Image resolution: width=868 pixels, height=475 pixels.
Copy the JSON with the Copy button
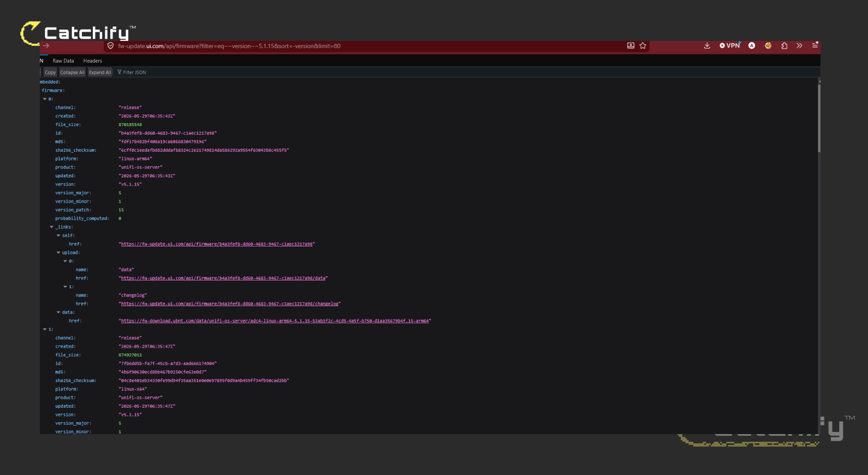[50, 72]
